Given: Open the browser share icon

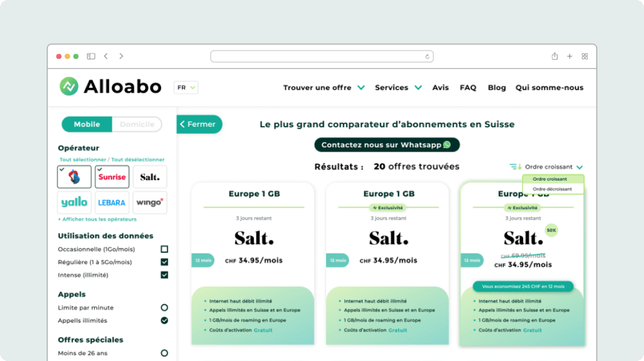Looking at the screenshot, I should [555, 56].
